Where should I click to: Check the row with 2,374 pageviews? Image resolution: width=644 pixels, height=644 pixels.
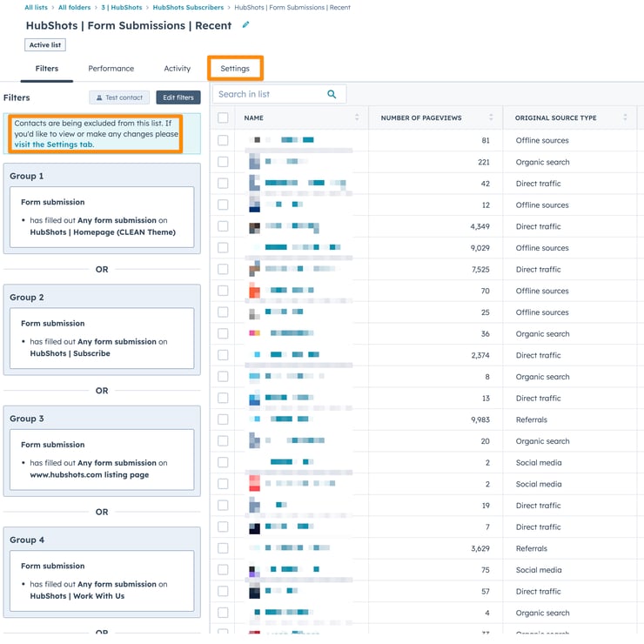223,355
